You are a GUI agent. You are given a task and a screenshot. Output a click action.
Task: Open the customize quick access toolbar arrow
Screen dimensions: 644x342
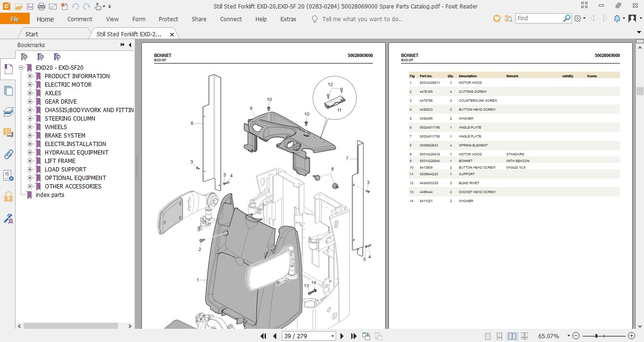109,7
